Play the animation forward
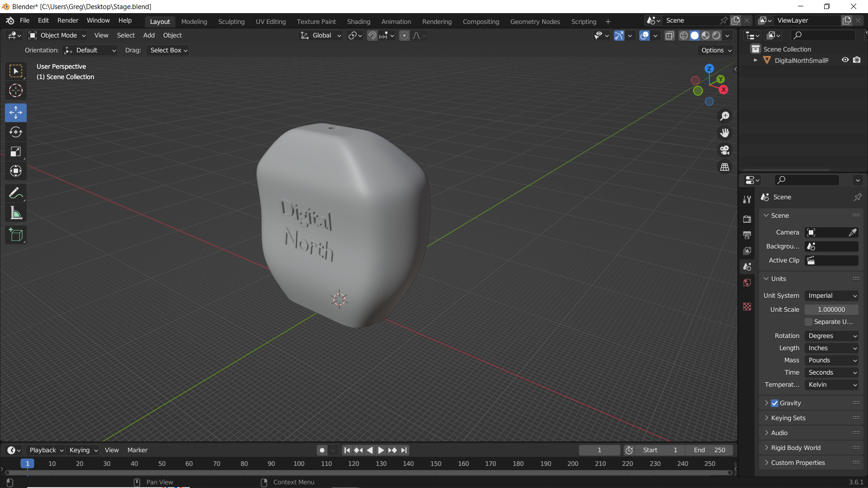868x488 pixels. (381, 450)
